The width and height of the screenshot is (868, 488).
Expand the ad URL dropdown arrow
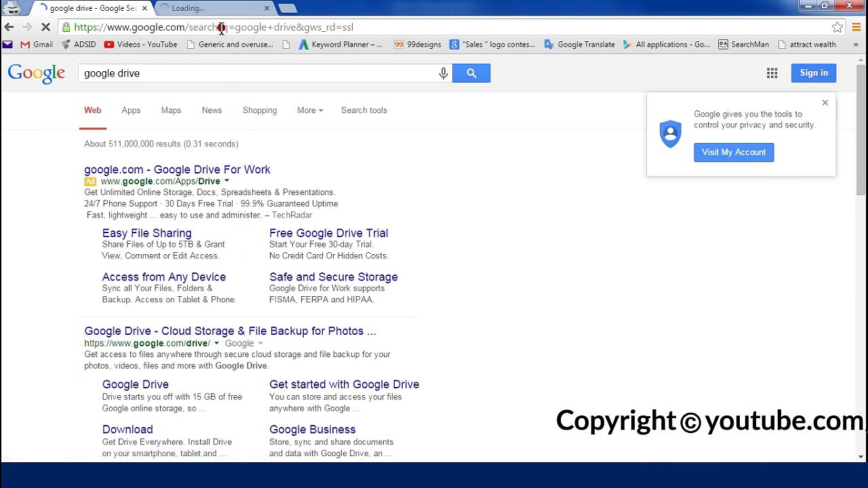[x=226, y=182]
